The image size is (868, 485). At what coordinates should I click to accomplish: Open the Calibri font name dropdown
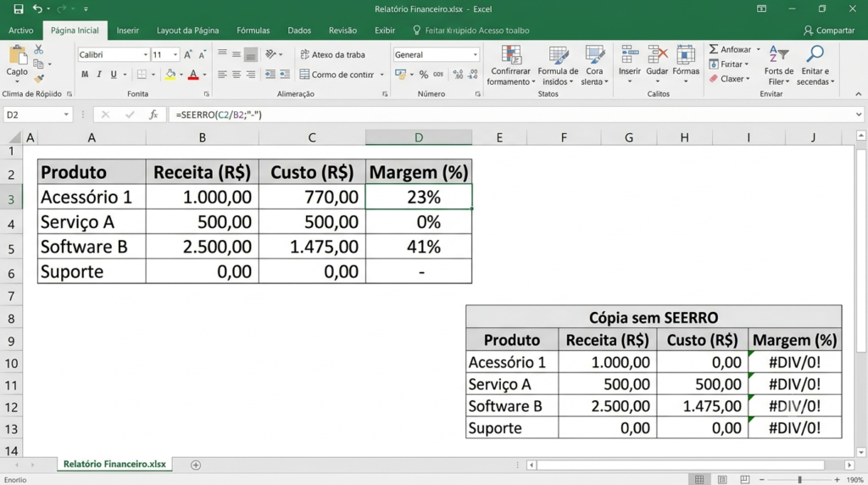point(146,55)
